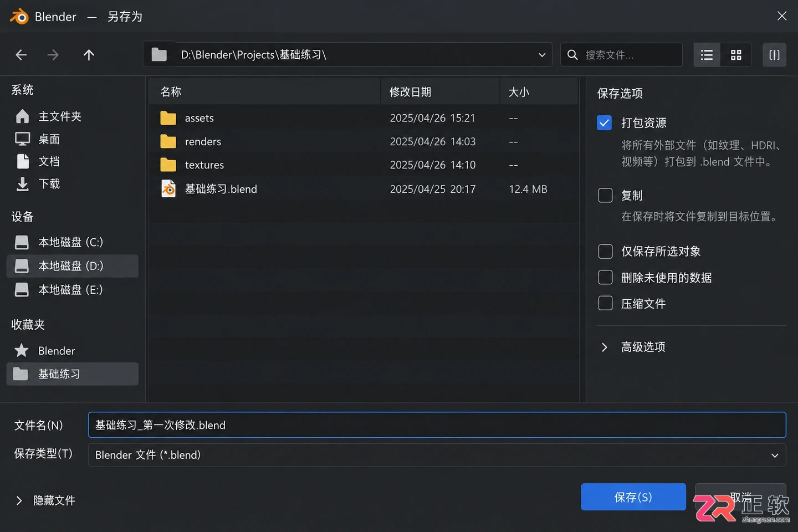Viewport: 798px width, 532px height.
Task: Click the 保存(S) button
Action: point(633,497)
